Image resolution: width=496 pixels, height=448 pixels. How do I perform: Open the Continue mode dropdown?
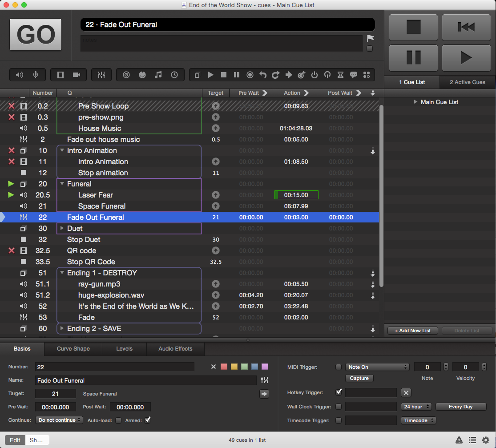pyautogui.click(x=59, y=420)
